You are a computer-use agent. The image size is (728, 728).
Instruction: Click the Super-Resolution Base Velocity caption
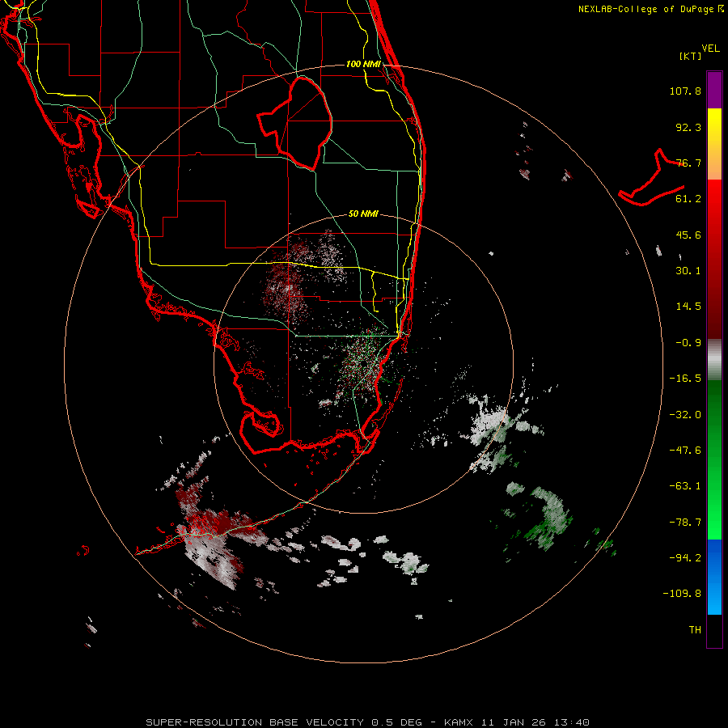point(368,722)
